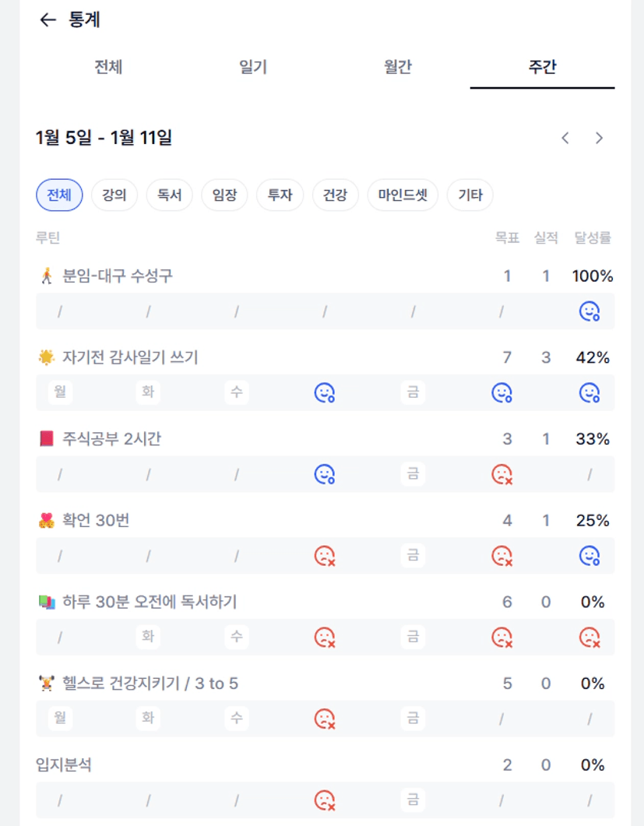
Task: Toggle 금 day box for 주식공부 2시간
Action: [x=413, y=474]
